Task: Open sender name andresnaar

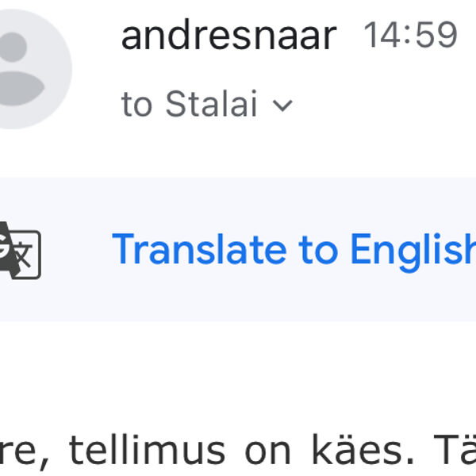Action: coord(228,36)
